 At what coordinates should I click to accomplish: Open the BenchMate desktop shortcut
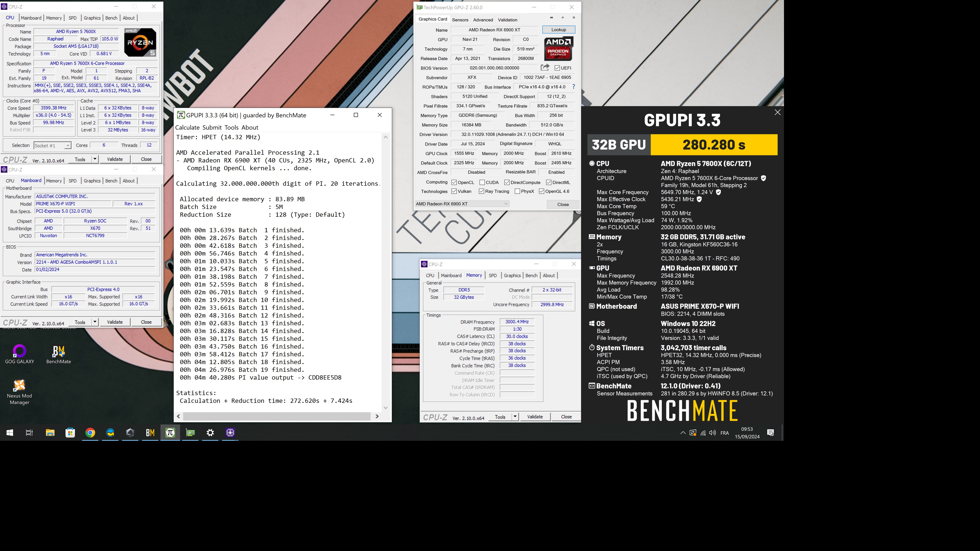59,354
